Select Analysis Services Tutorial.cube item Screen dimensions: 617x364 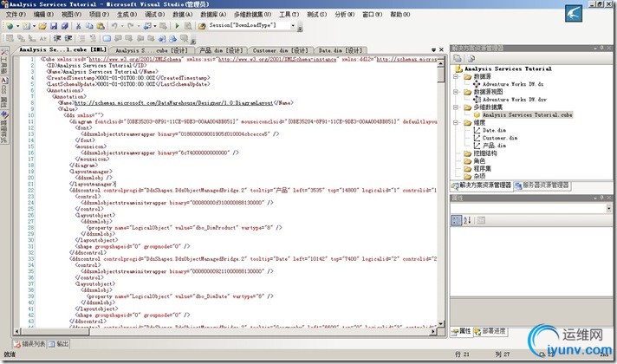click(527, 115)
